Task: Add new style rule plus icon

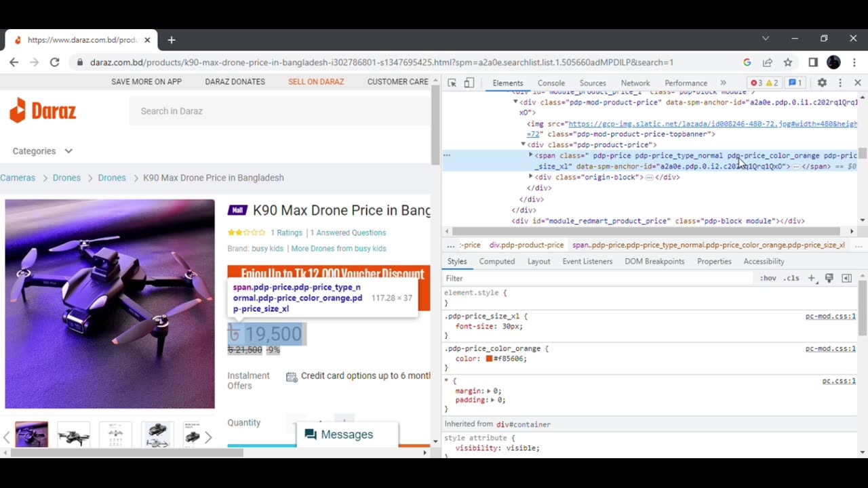Action: click(812, 278)
